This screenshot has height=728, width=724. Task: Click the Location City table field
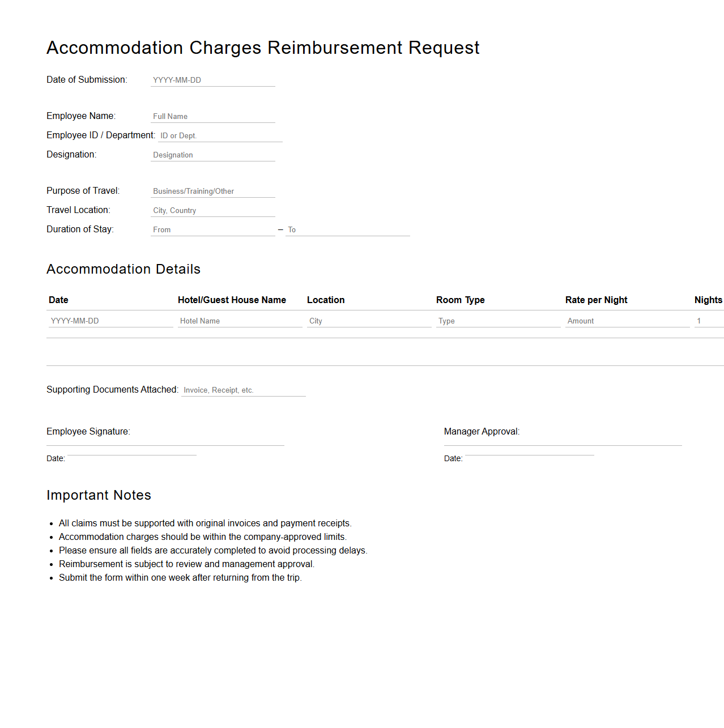(369, 321)
